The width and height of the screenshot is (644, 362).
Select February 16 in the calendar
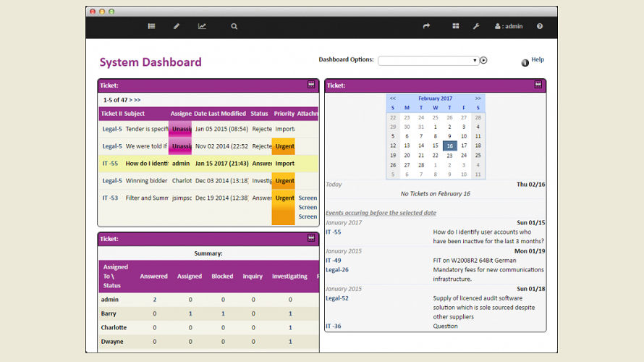click(x=450, y=146)
